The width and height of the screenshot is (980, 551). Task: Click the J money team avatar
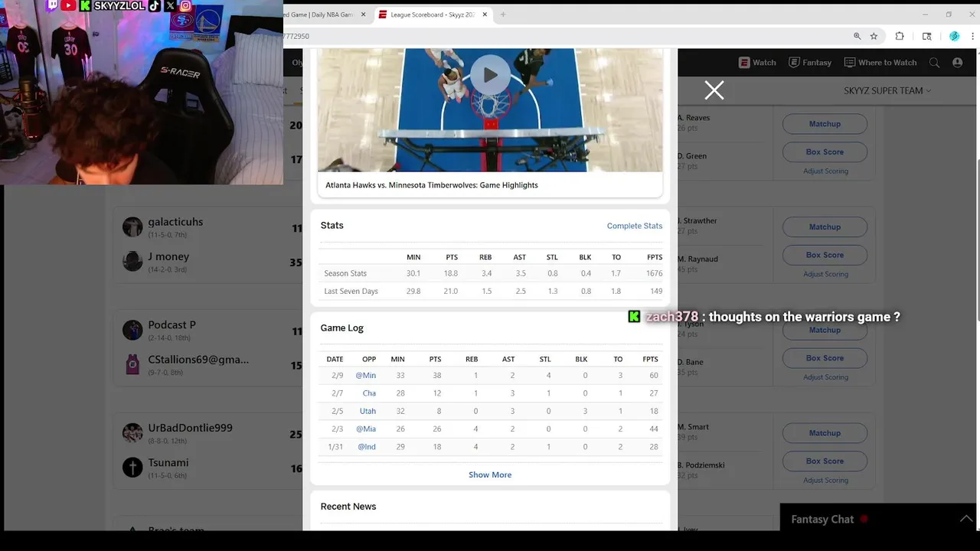click(132, 261)
